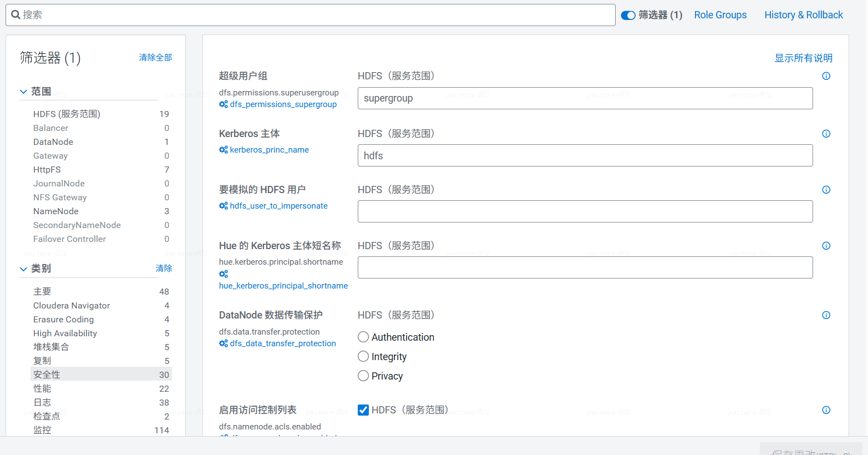This screenshot has height=455, width=868.
Task: Click info icon for Kerberos 主体 setting
Action: [x=826, y=134]
